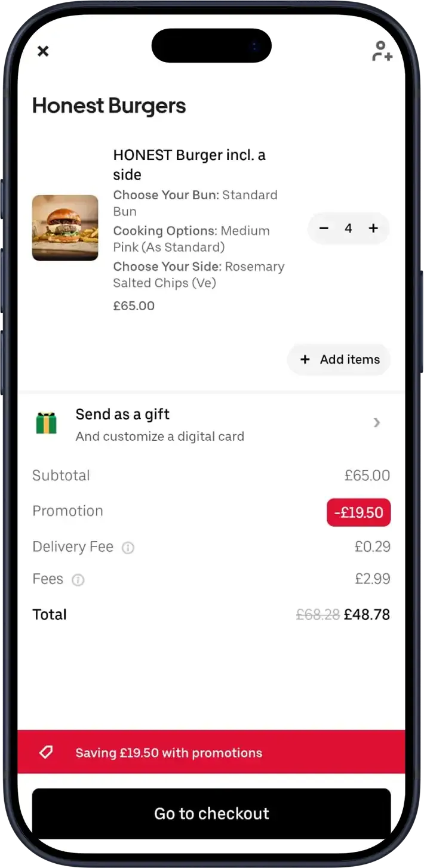Tap the red -£19.50 promotion badge
The image size is (424, 868).
click(358, 512)
